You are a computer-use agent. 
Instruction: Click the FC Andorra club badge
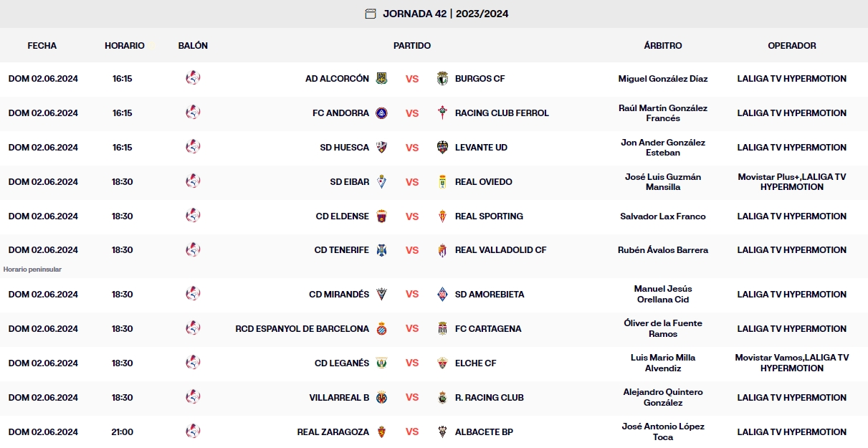tap(381, 113)
